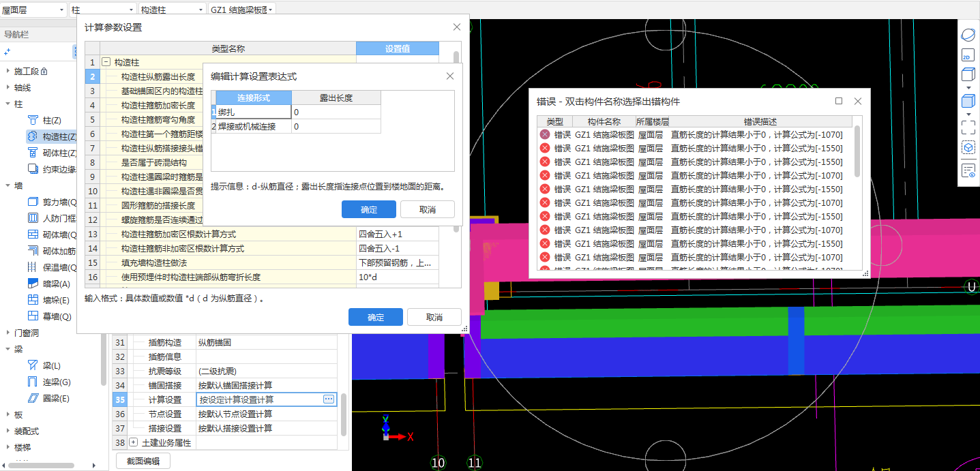980x471 pixels.
Task: Click the 砌体柱(Z) masonry column icon
Action: [33, 153]
